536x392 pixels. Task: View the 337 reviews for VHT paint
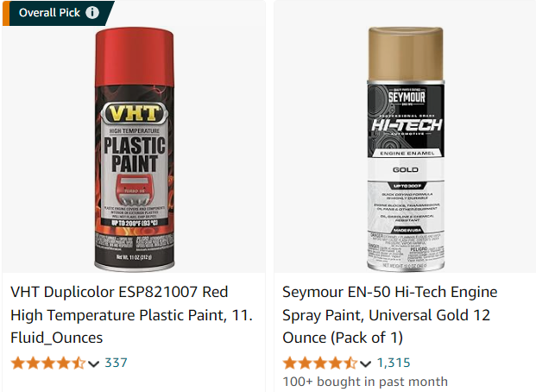(116, 363)
